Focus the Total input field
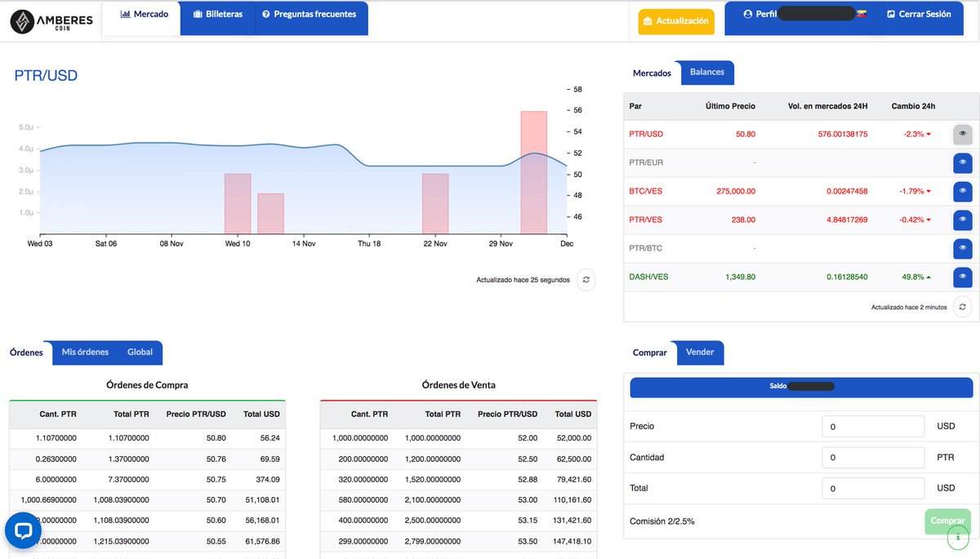 tap(873, 488)
